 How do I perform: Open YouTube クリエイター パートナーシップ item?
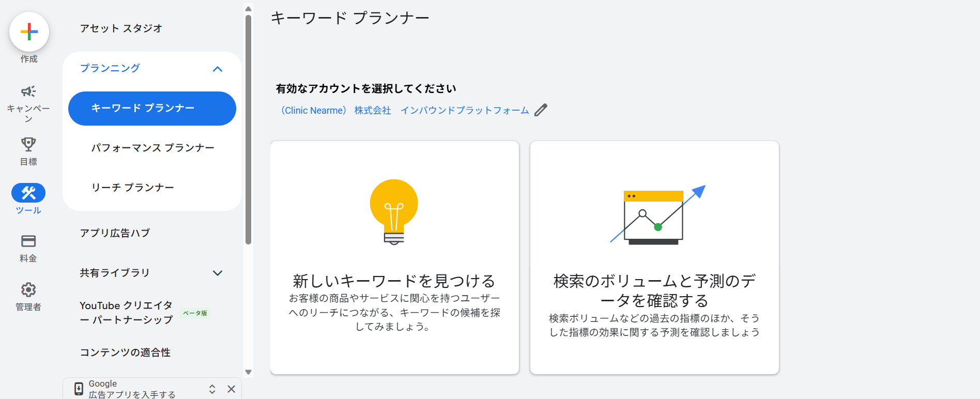point(127,313)
